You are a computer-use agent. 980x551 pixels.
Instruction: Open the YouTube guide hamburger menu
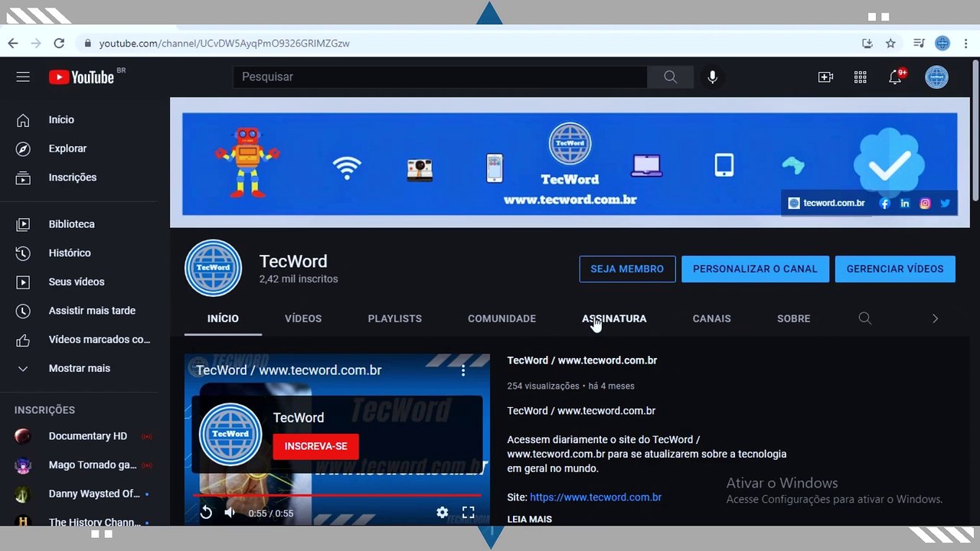point(23,77)
